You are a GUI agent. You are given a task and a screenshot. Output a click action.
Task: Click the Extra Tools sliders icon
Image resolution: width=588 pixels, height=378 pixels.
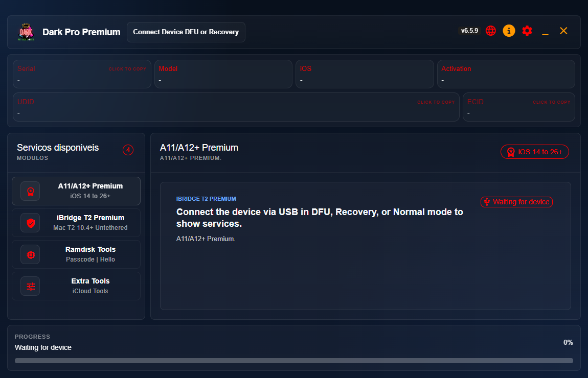[30, 286]
